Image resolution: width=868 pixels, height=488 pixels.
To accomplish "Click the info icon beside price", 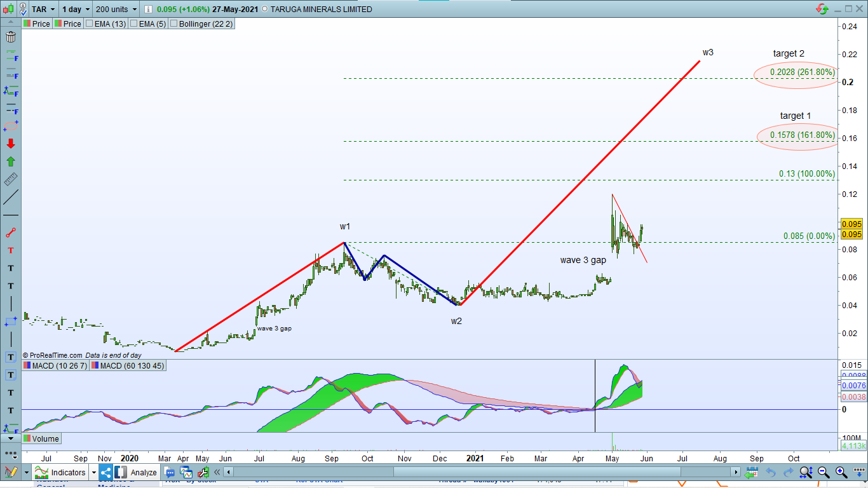I will [x=148, y=10].
